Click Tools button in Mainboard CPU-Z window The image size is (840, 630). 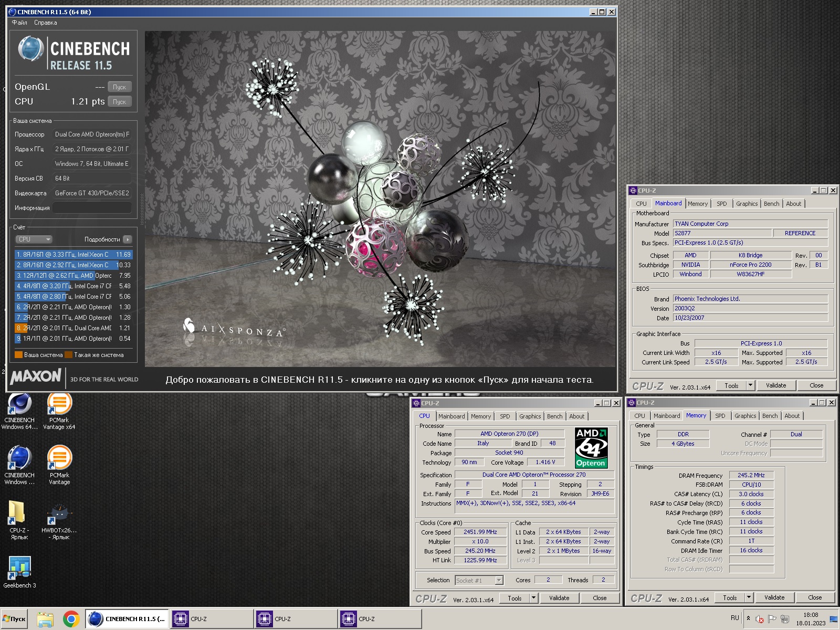pos(731,385)
